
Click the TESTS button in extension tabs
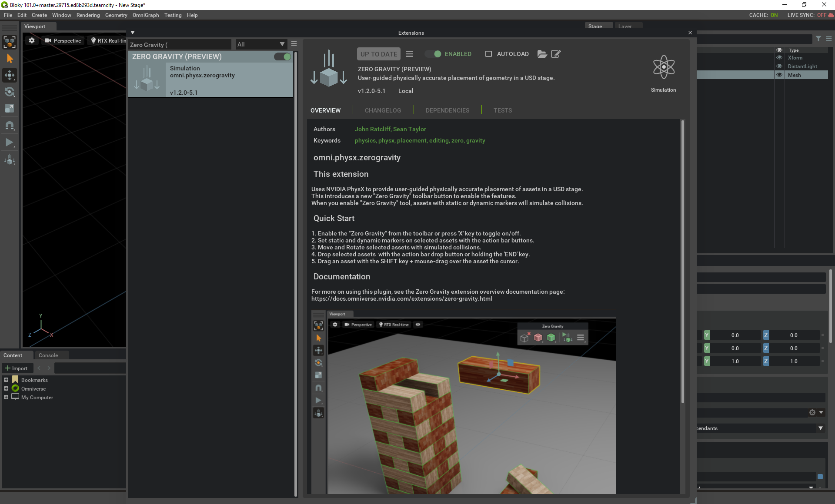click(502, 109)
